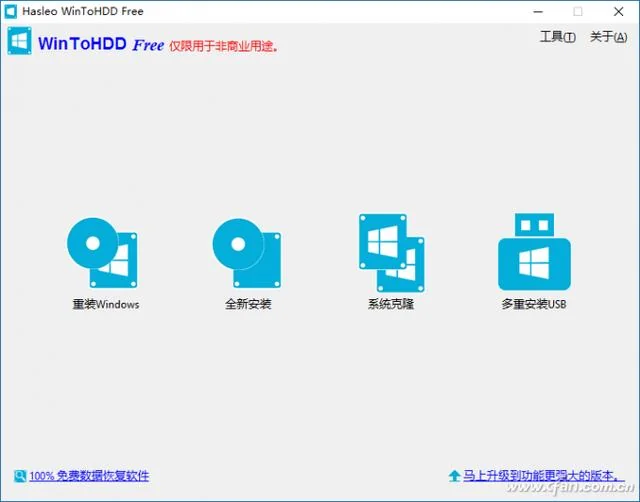Close the Hasleo WinToHDD window

pos(619,12)
